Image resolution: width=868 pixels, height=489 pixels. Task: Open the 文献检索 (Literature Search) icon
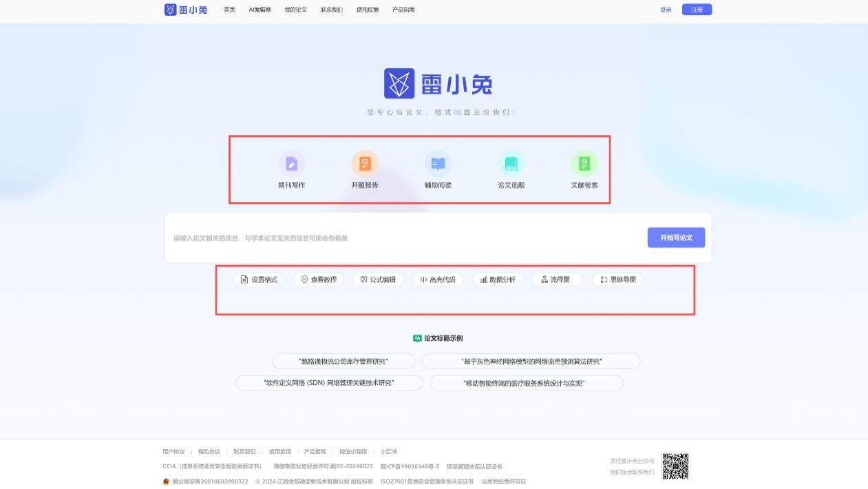click(x=584, y=169)
